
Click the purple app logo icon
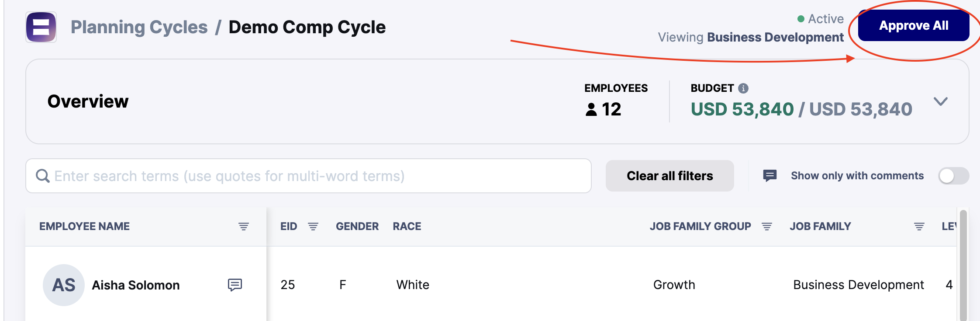[41, 27]
